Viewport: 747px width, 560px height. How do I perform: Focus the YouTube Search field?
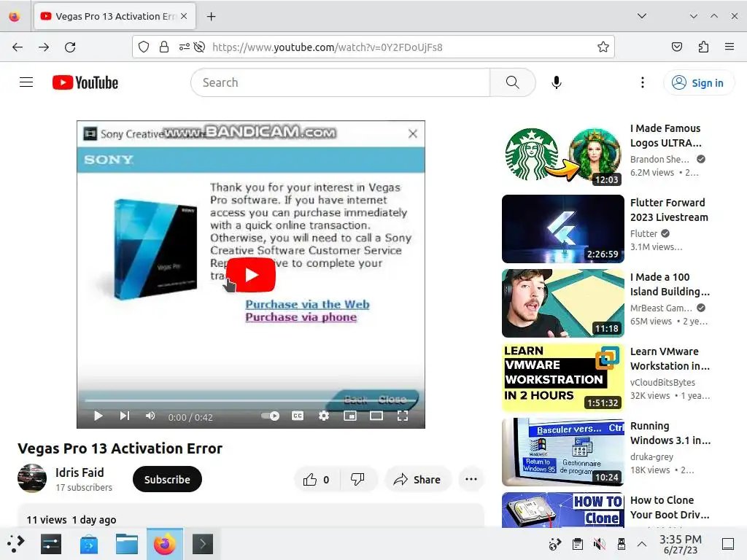click(x=340, y=82)
